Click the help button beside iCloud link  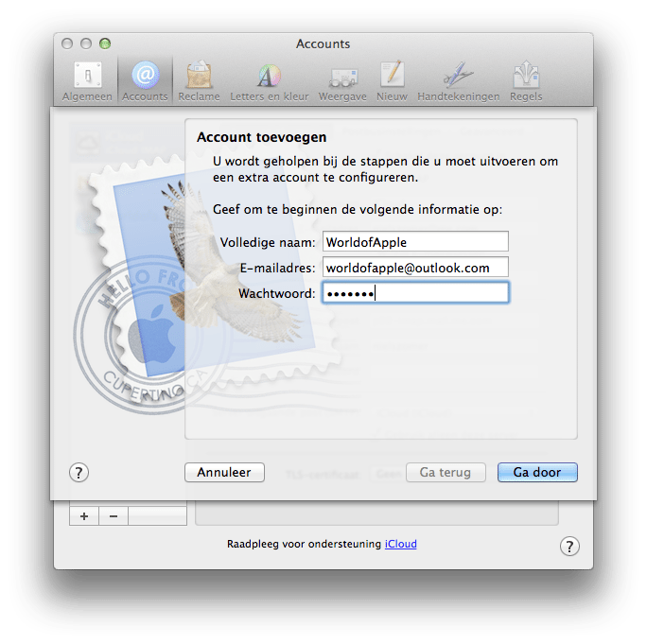click(569, 546)
